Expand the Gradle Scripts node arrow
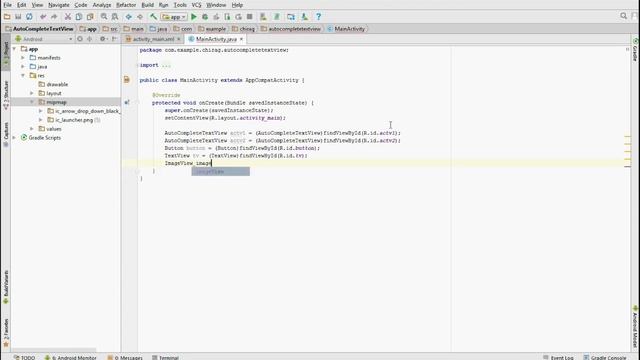Viewport: 640px width, 360px height. pyautogui.click(x=14, y=138)
